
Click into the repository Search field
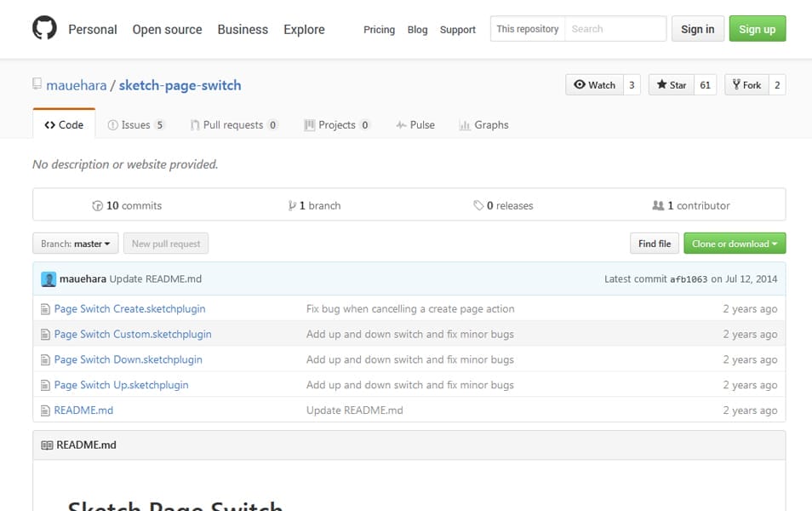click(615, 29)
